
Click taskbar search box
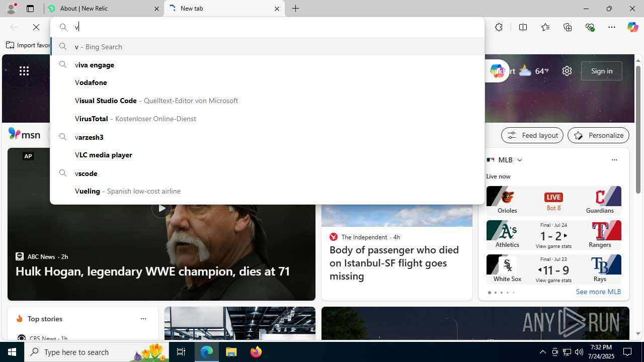tap(97, 352)
